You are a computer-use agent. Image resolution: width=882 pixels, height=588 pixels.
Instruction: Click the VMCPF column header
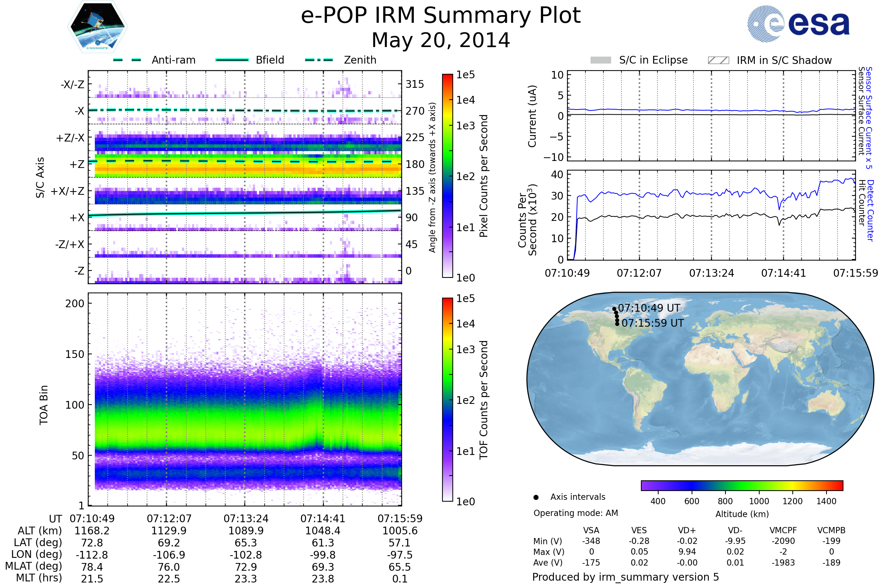[x=783, y=530]
